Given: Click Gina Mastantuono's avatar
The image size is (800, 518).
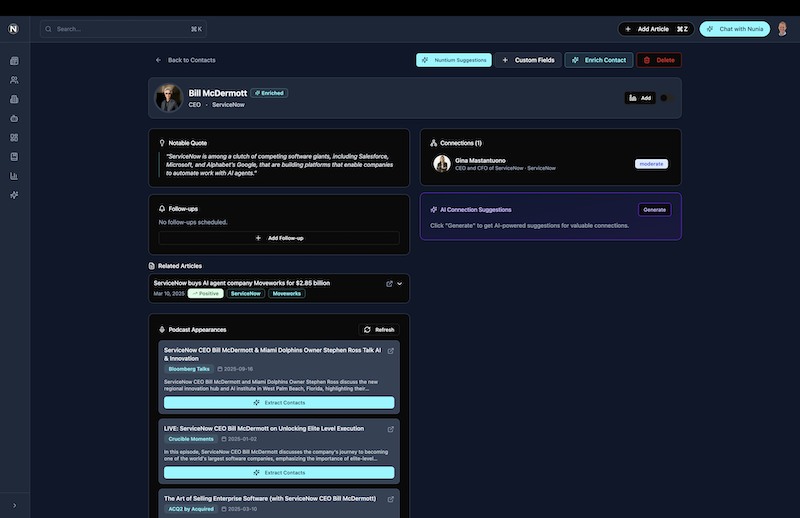Looking at the screenshot, I should coord(442,164).
